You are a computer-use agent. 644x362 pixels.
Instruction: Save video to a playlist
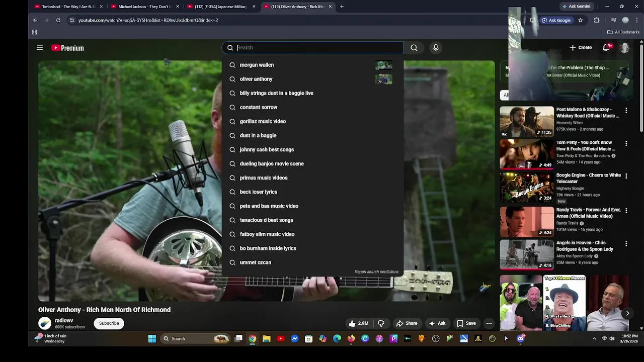coord(466,323)
